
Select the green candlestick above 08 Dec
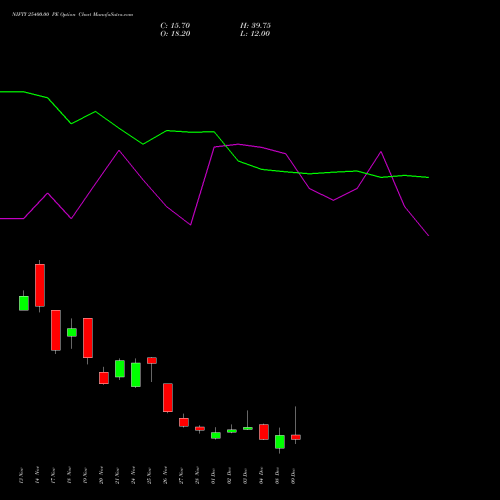pyautogui.click(x=280, y=442)
